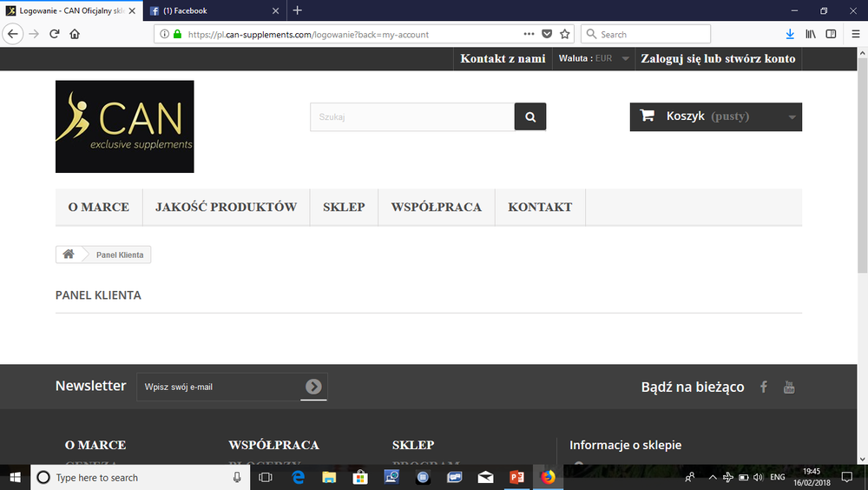The width and height of the screenshot is (868, 490).
Task: Click ENG language indicator
Action: (777, 477)
